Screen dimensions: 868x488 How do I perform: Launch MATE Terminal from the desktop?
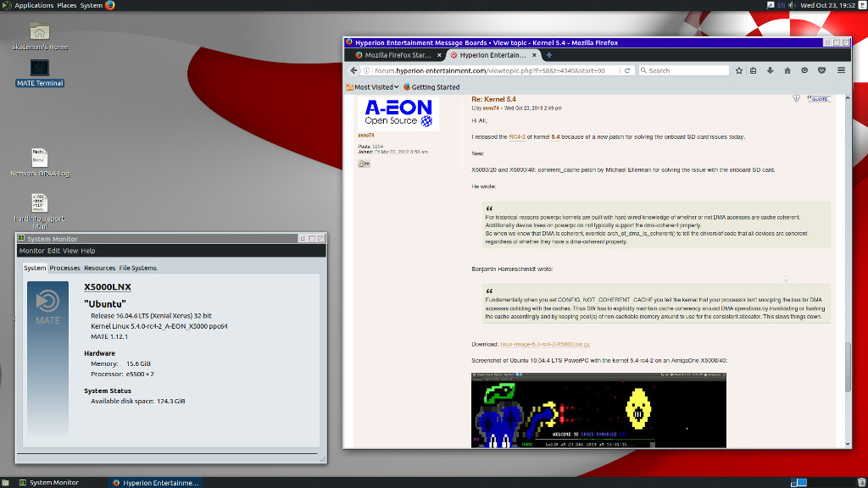coord(40,68)
